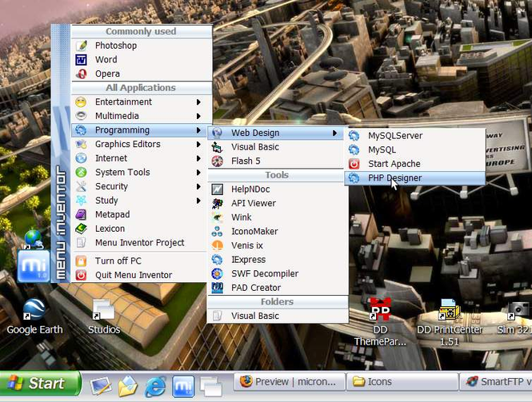The height and width of the screenshot is (402, 532).
Task: Click the PAD Creator icon
Action: point(217,288)
